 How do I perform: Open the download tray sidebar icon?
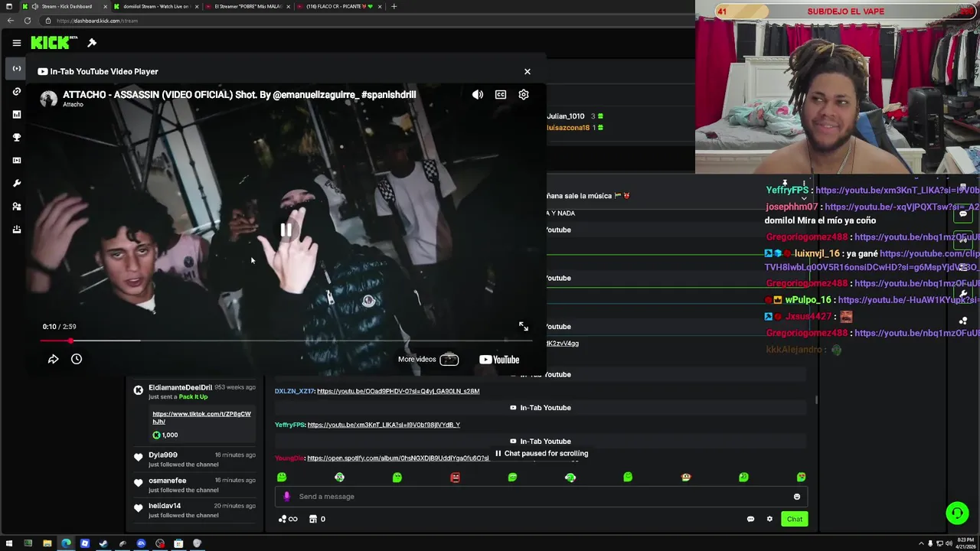click(x=16, y=230)
